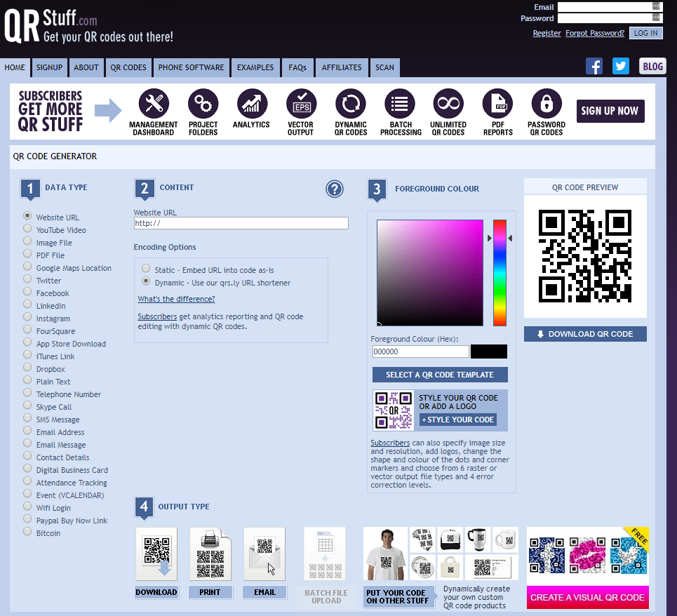This screenshot has width=677, height=616.
Task: Go to the Home tab
Action: tap(15, 68)
